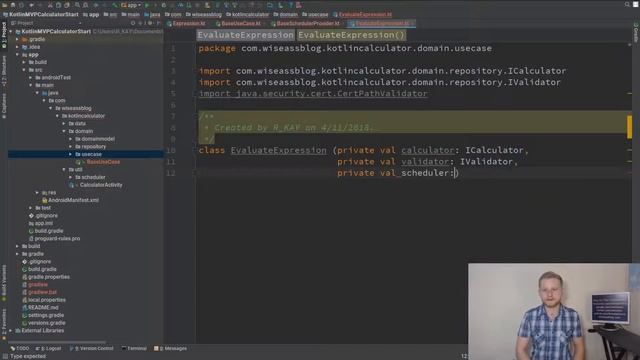Image resolution: width=640 pixels, height=360 pixels.
Task: Click the yellow warning stripe in editor gutter
Action: tap(629, 127)
